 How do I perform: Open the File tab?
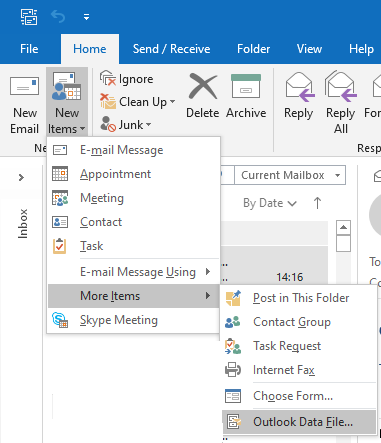(x=29, y=49)
